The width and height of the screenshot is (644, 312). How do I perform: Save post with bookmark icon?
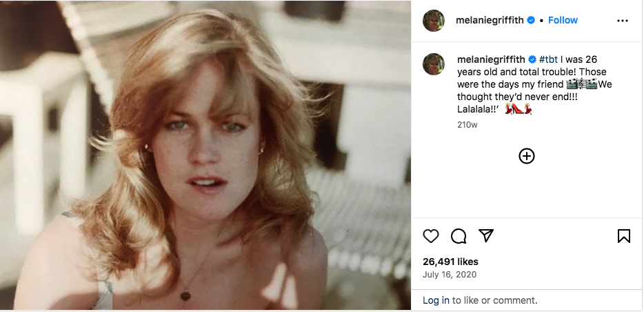tap(624, 236)
